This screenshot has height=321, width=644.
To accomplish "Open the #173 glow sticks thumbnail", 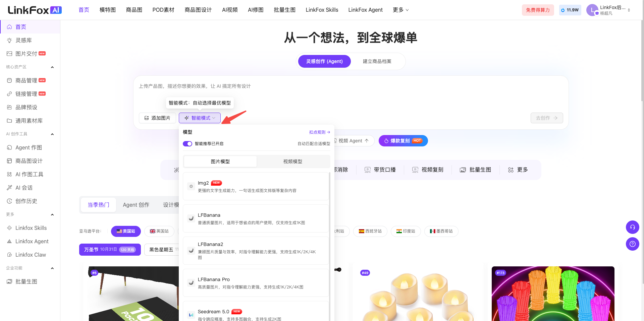I will click(553, 294).
